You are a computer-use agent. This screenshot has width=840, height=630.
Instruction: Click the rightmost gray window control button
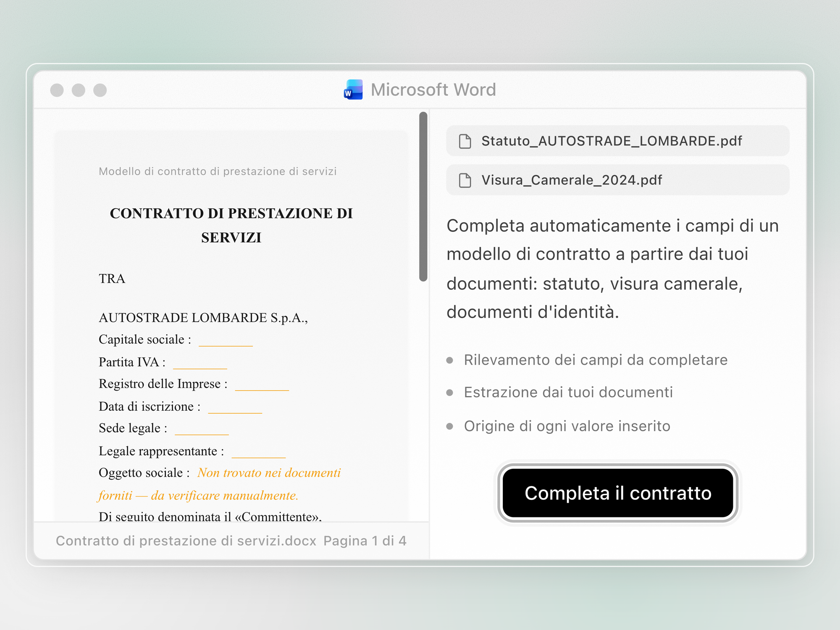pyautogui.click(x=100, y=90)
